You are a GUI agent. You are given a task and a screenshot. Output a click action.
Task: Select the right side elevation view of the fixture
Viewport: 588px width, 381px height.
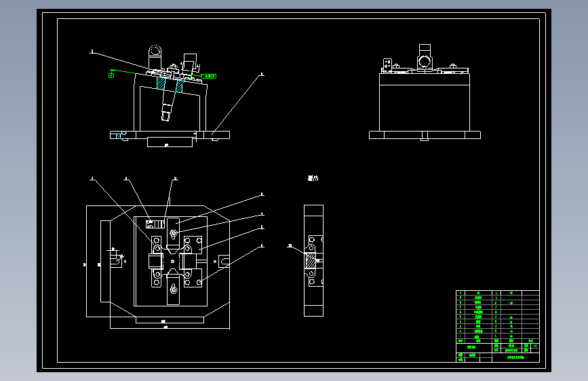pyautogui.click(x=425, y=92)
